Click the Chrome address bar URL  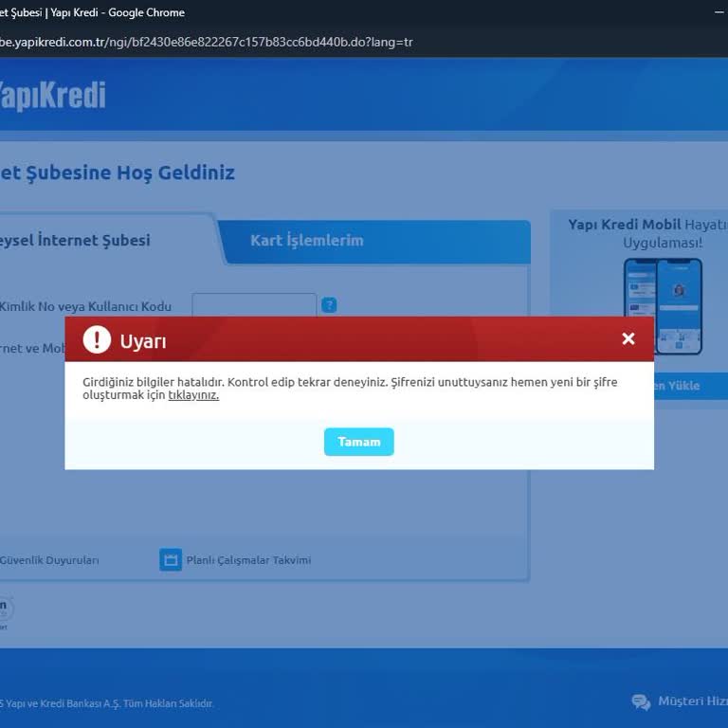pos(206,43)
